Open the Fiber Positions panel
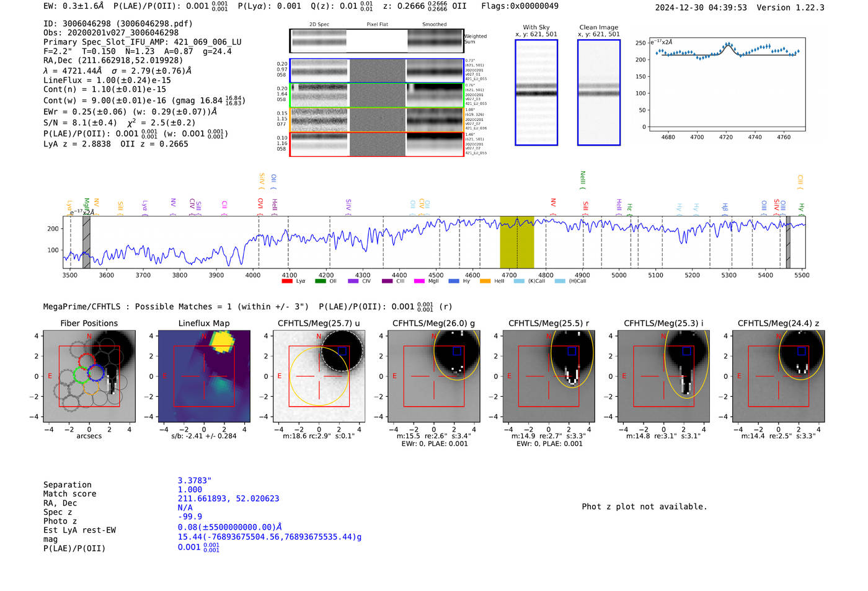 coord(89,376)
